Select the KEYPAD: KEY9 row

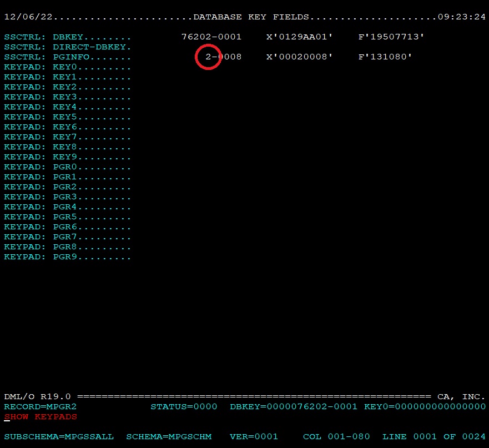(x=67, y=157)
